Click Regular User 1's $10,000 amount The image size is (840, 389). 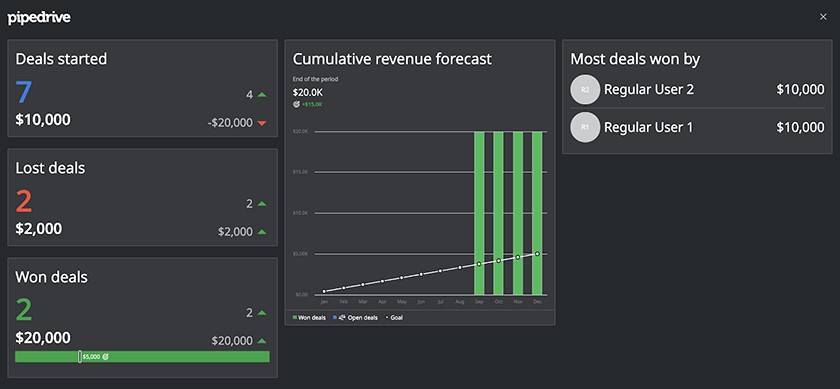point(800,128)
